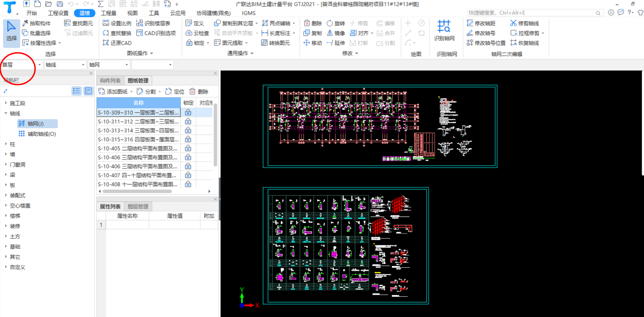
Task: Click 还原CAD tool
Action: tap(117, 43)
